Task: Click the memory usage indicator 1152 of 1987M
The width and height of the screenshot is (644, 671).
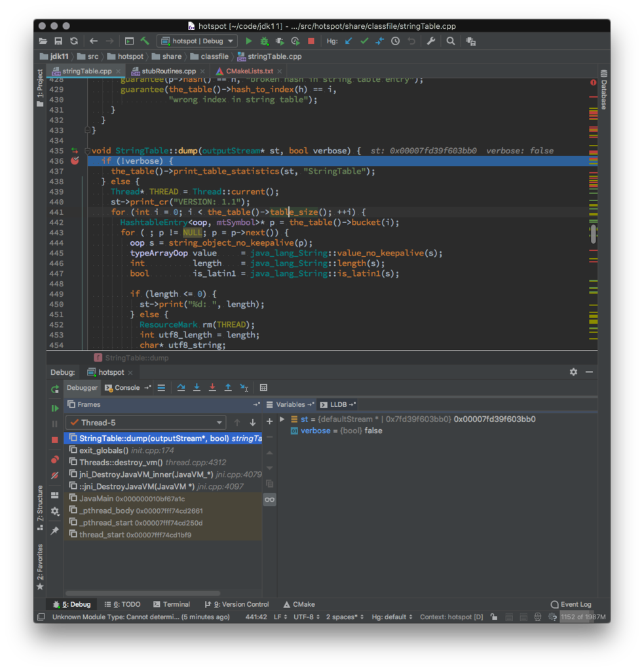Action: (x=583, y=617)
